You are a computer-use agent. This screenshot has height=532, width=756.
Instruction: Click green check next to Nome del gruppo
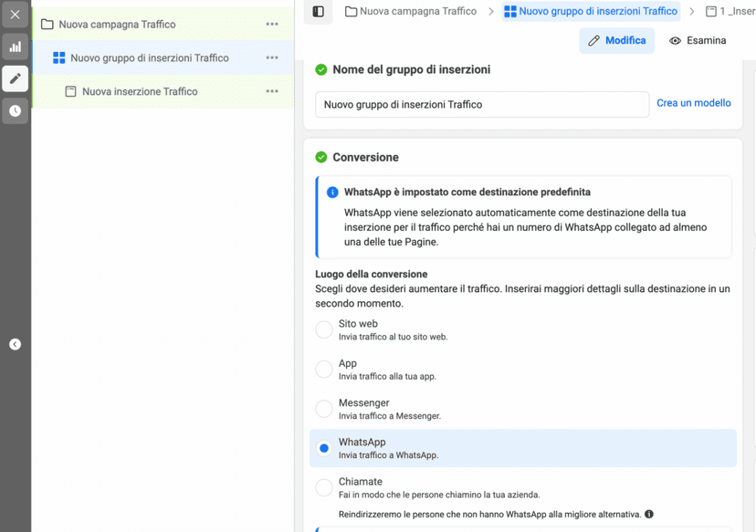click(x=321, y=70)
